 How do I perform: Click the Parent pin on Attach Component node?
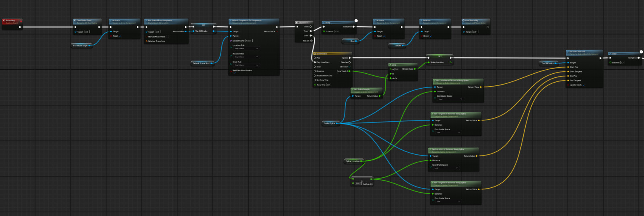231,36
